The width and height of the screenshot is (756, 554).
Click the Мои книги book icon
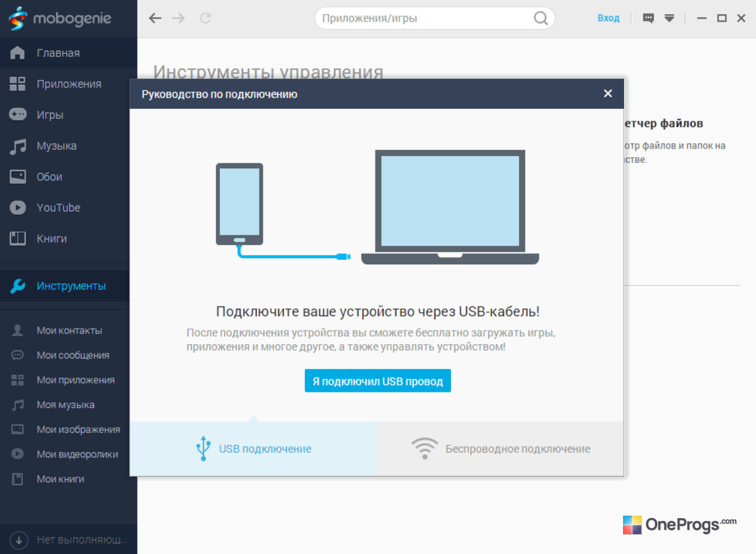click(17, 479)
